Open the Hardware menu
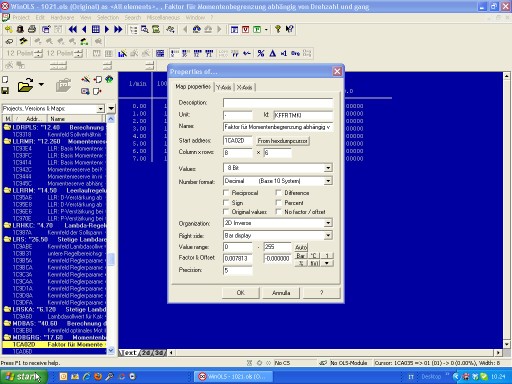The height and width of the screenshot is (384, 512). pyautogui.click(x=62, y=17)
